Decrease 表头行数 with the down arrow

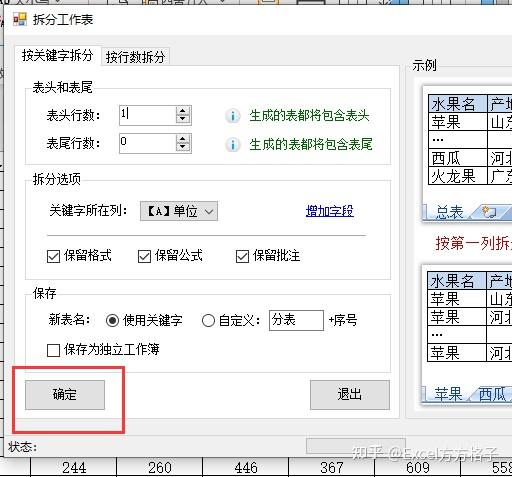pos(183,120)
